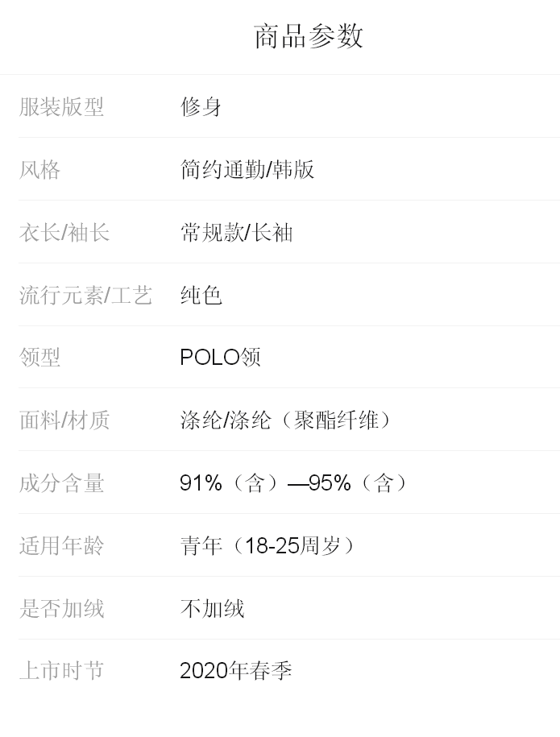This screenshot has width=560, height=737.
Task: Select the 服装版型 label
Action: (62, 107)
